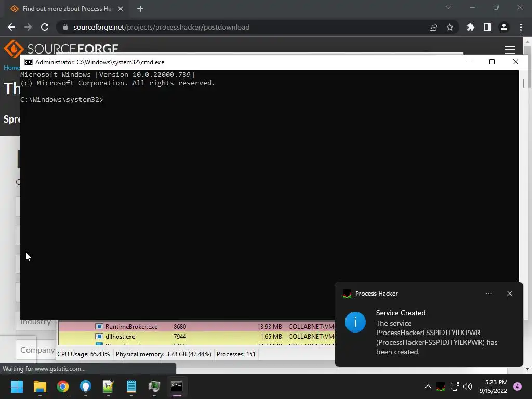Viewport: 532px width, 399px height.
Task: Open Process Hacker monitor icon in taskbar
Action: pos(154,387)
